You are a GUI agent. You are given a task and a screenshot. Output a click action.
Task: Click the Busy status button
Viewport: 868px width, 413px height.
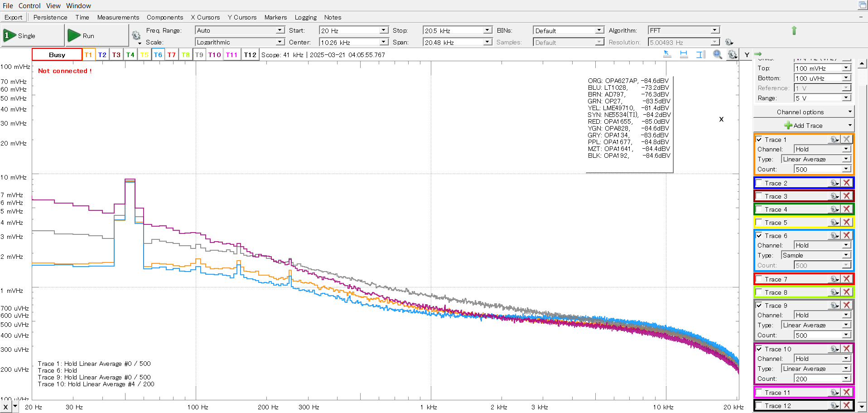coord(57,54)
